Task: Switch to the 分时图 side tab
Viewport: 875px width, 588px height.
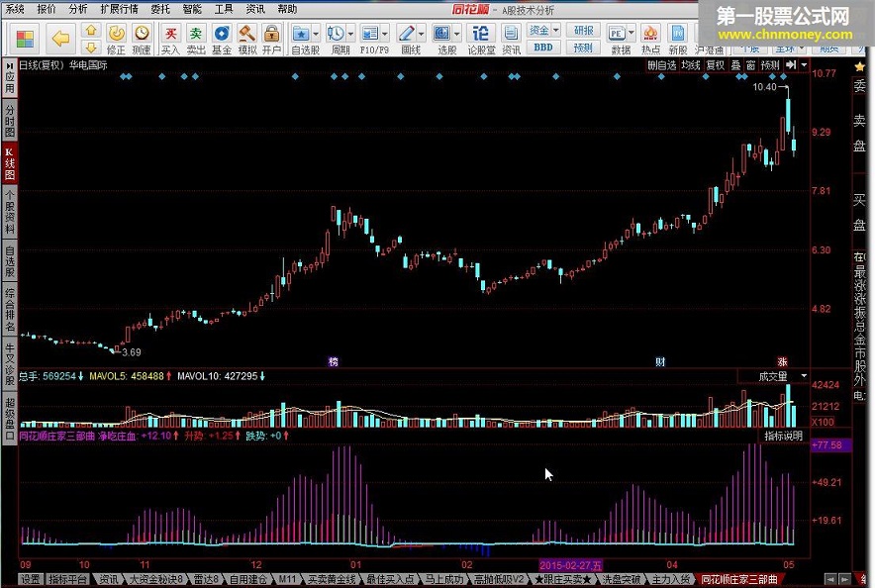Action: tap(10, 119)
